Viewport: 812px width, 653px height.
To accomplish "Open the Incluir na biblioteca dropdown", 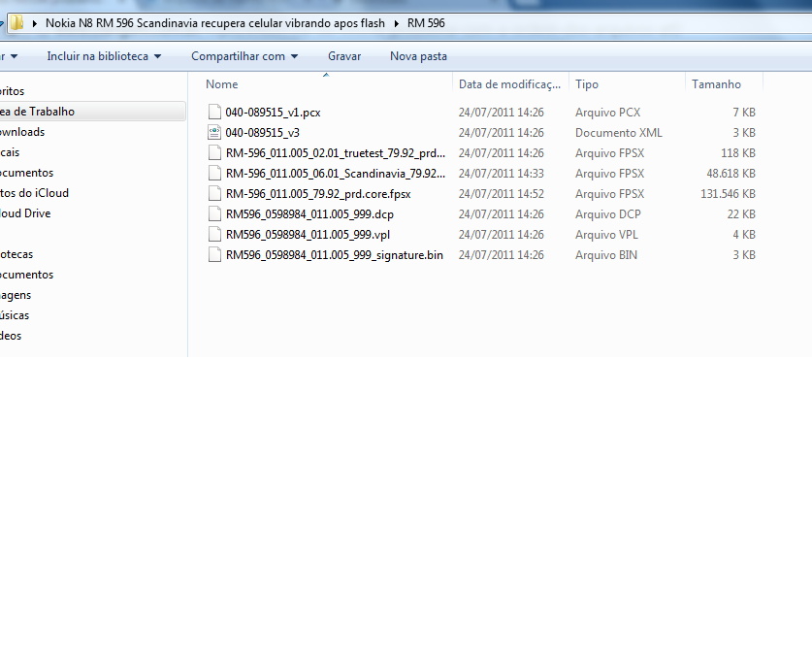I will pos(104,56).
